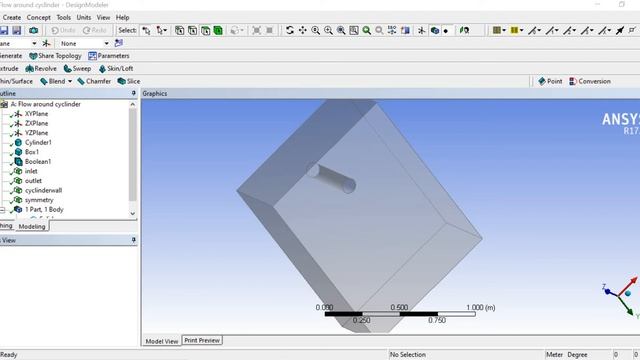Enable the green body selection filter
Image resolution: width=640 pixels, height=360 pixels.
[218, 30]
